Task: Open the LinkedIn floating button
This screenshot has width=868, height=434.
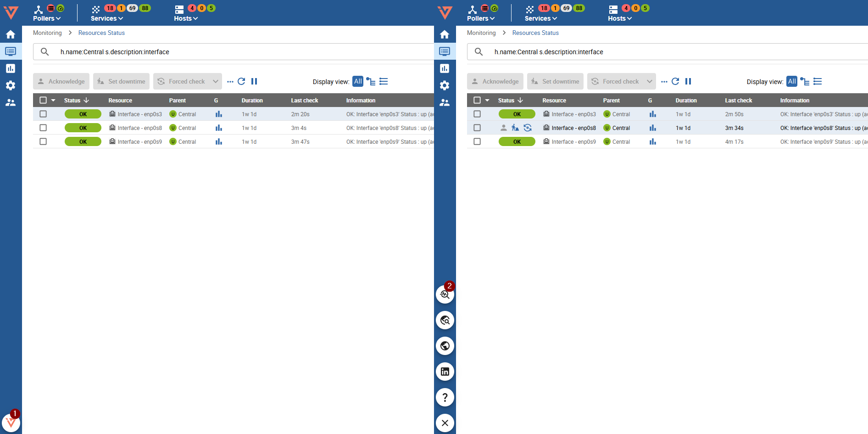Action: [445, 372]
